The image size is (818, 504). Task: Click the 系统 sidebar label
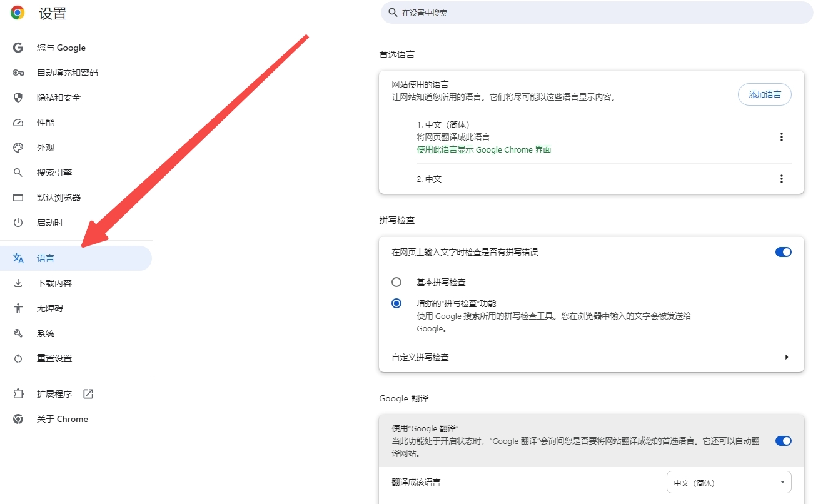46,333
